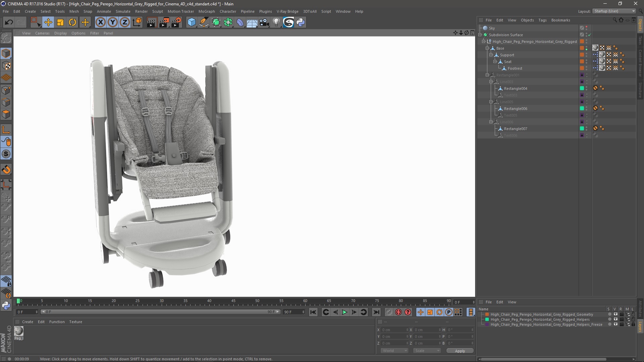Toggle visibility of Rigged_Geometry layer

(615, 314)
